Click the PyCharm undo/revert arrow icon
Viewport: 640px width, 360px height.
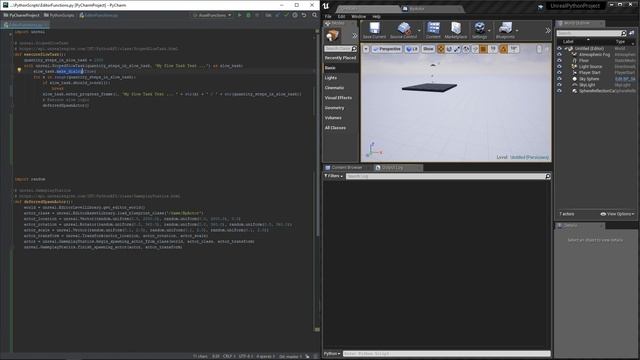tap(304, 15)
